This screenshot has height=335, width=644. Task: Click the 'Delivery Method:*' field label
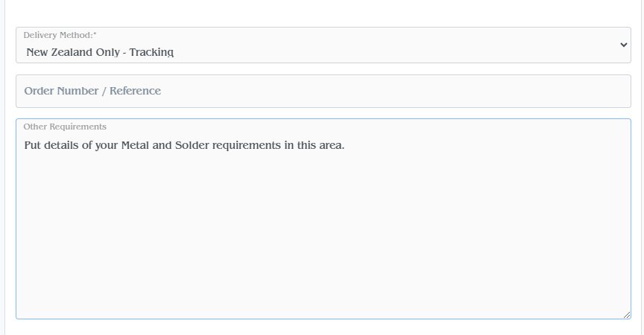(x=60, y=35)
